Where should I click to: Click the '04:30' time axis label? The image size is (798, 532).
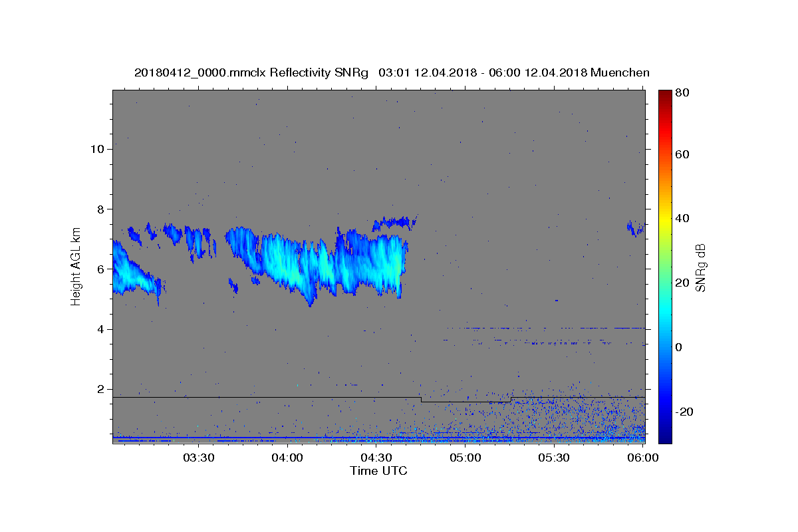(x=376, y=458)
